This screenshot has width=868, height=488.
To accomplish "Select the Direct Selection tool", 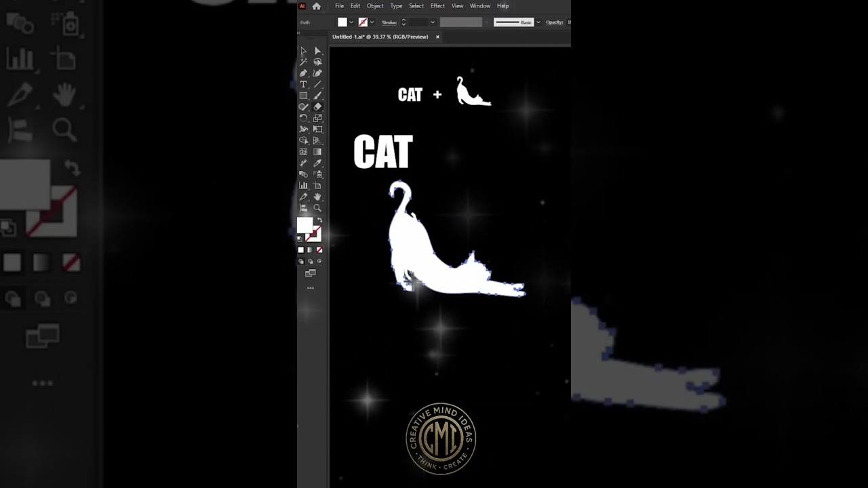I will [x=317, y=51].
